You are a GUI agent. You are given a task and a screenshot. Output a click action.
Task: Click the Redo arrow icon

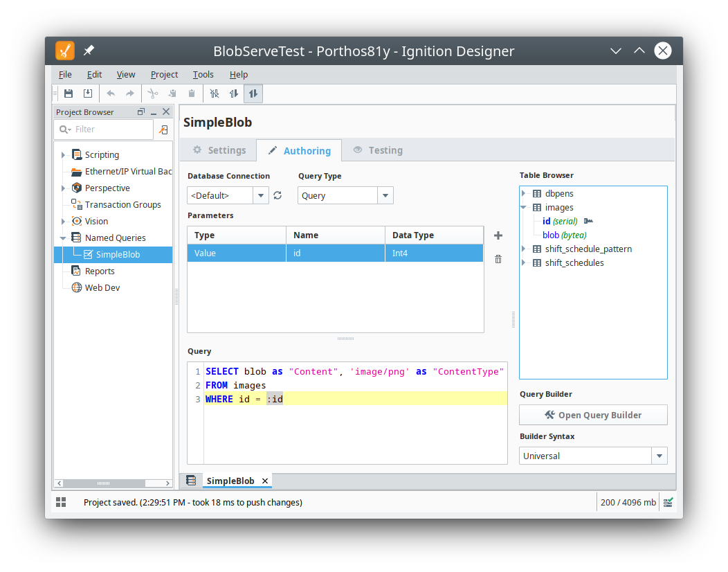(x=130, y=93)
